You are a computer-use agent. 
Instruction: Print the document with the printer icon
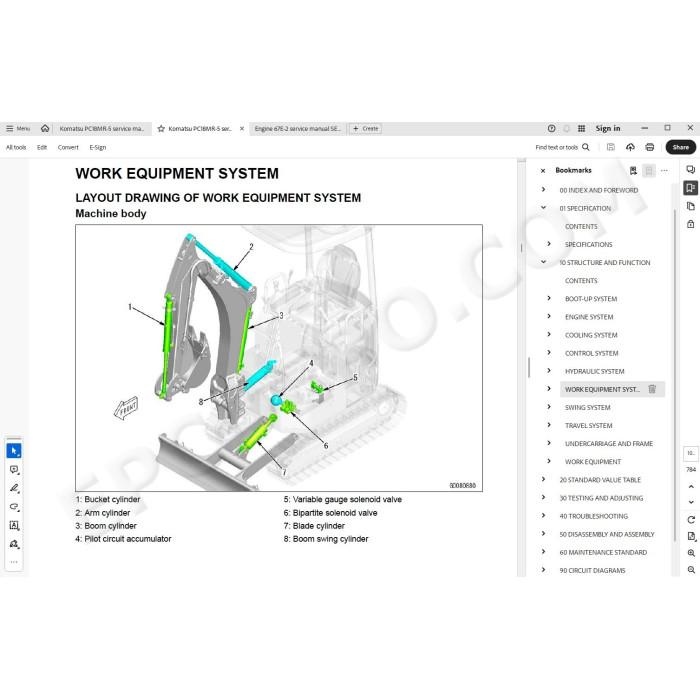pos(650,147)
